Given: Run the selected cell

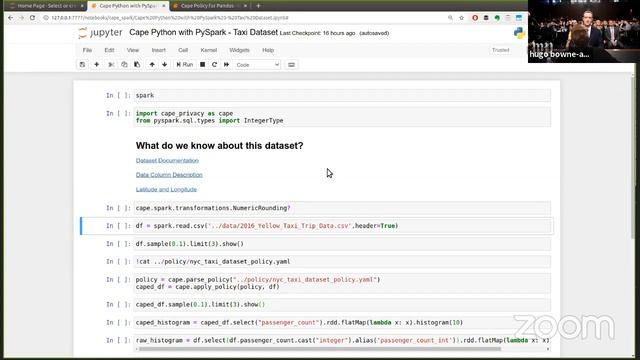Looking at the screenshot, I should [184, 64].
